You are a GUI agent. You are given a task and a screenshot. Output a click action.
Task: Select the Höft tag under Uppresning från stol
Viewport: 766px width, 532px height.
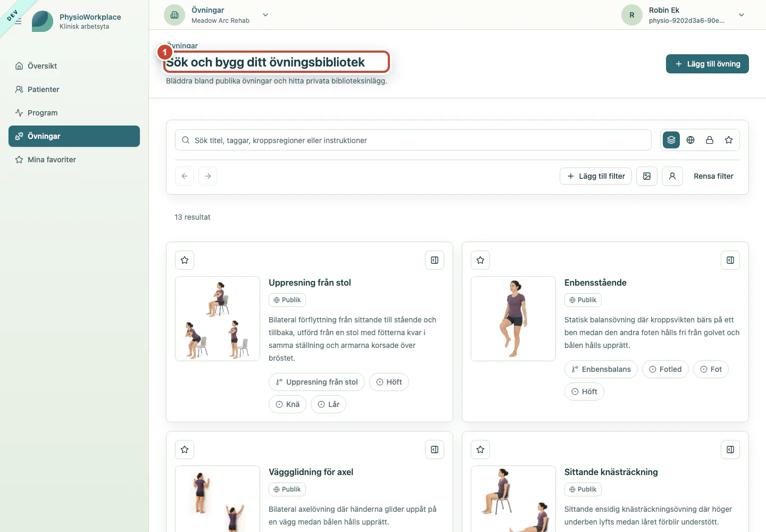[x=389, y=382]
